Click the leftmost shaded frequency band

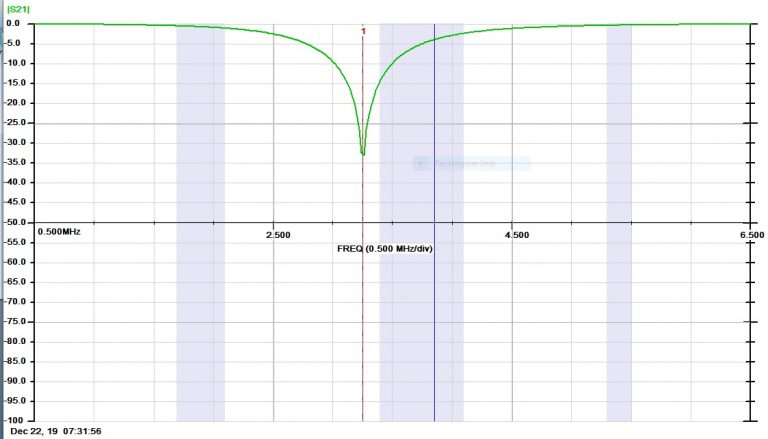click(200, 300)
